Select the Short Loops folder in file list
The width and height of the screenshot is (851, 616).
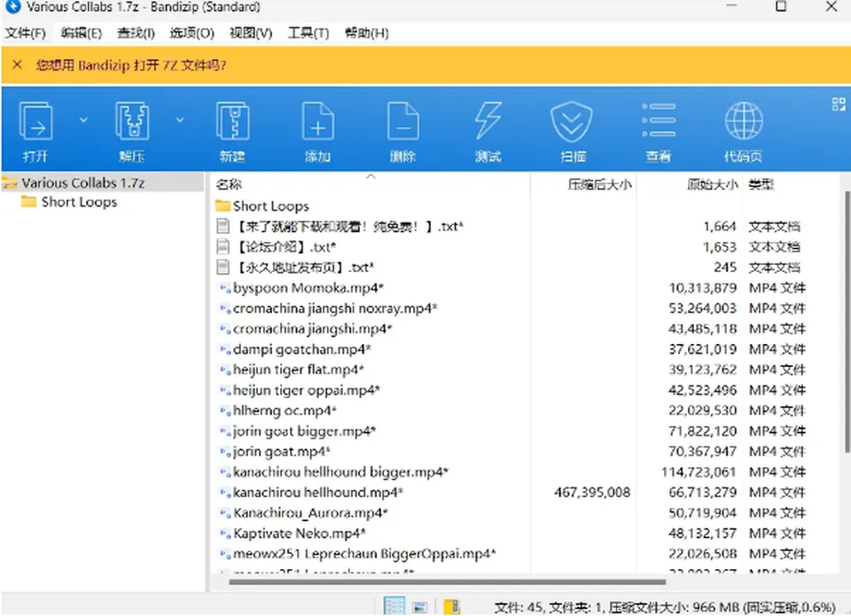click(262, 207)
